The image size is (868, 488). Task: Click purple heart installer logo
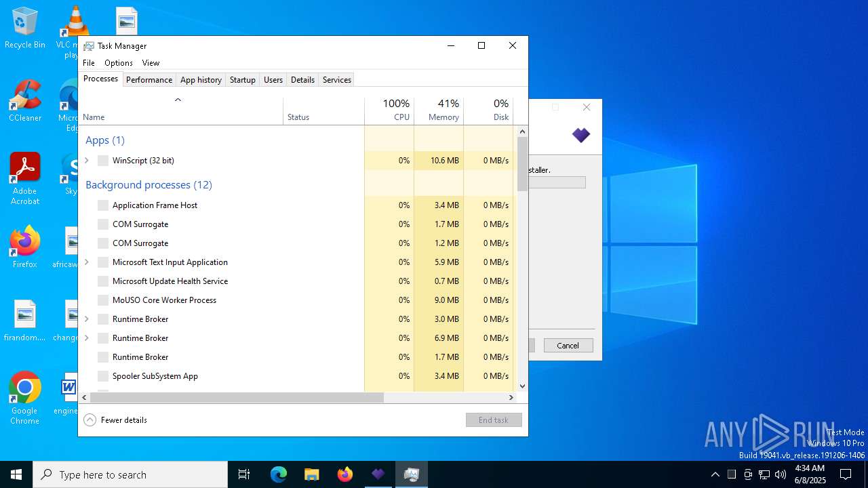581,136
